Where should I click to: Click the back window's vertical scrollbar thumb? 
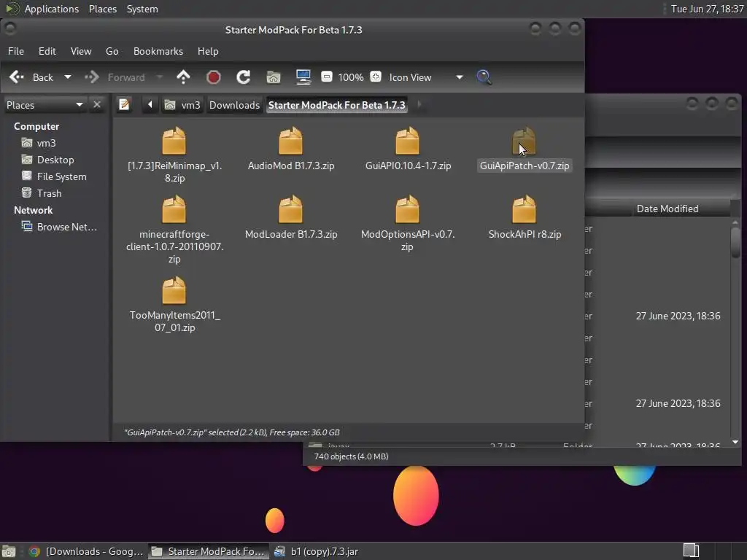(735, 242)
